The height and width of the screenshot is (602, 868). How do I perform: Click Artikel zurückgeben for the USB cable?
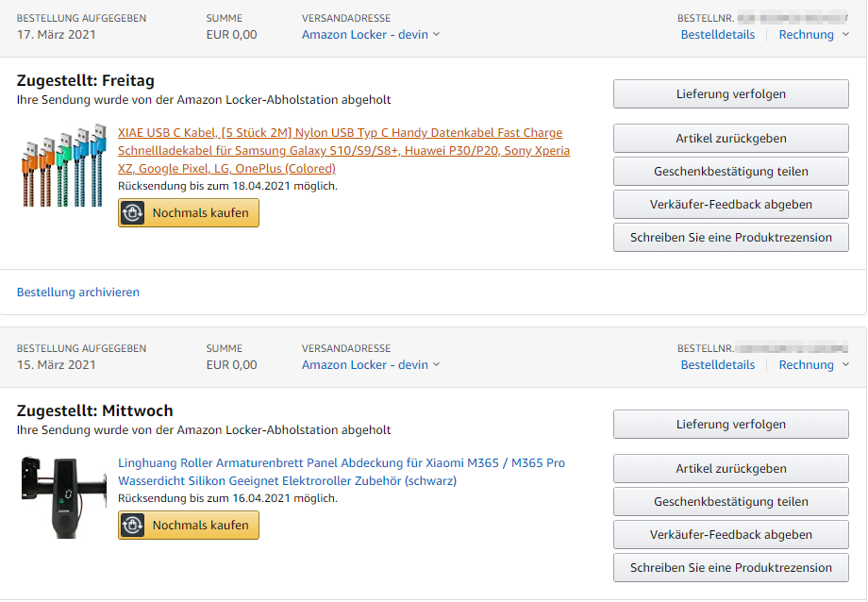[730, 138]
